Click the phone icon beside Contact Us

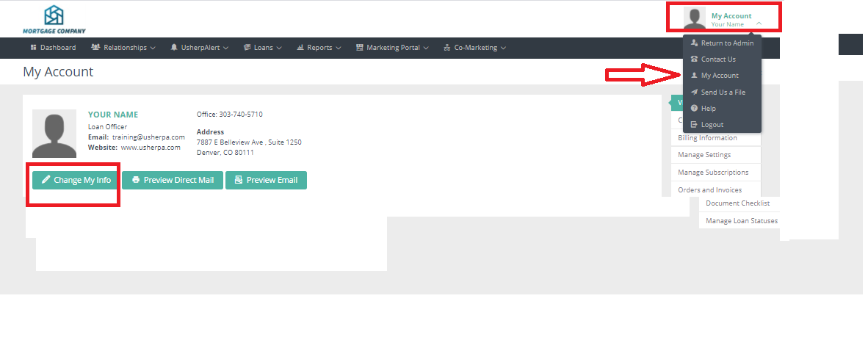694,59
